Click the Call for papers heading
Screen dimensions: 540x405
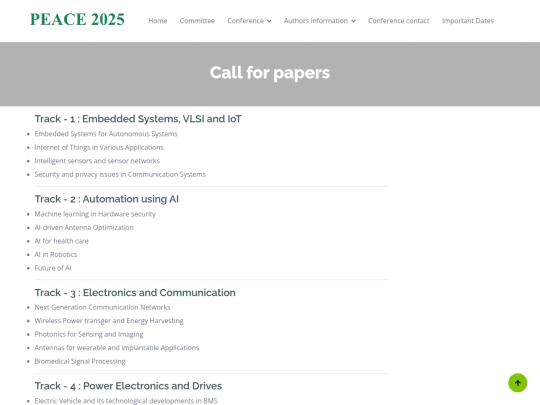[270, 73]
